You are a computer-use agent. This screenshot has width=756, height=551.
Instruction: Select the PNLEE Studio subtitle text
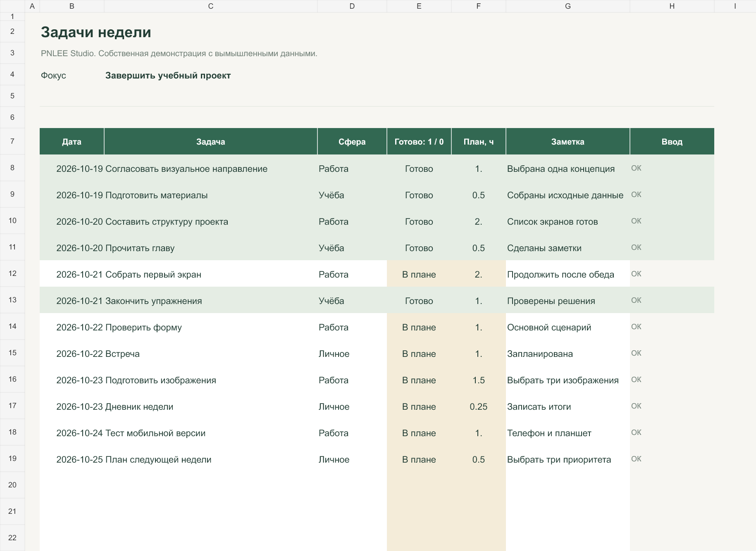tap(179, 54)
